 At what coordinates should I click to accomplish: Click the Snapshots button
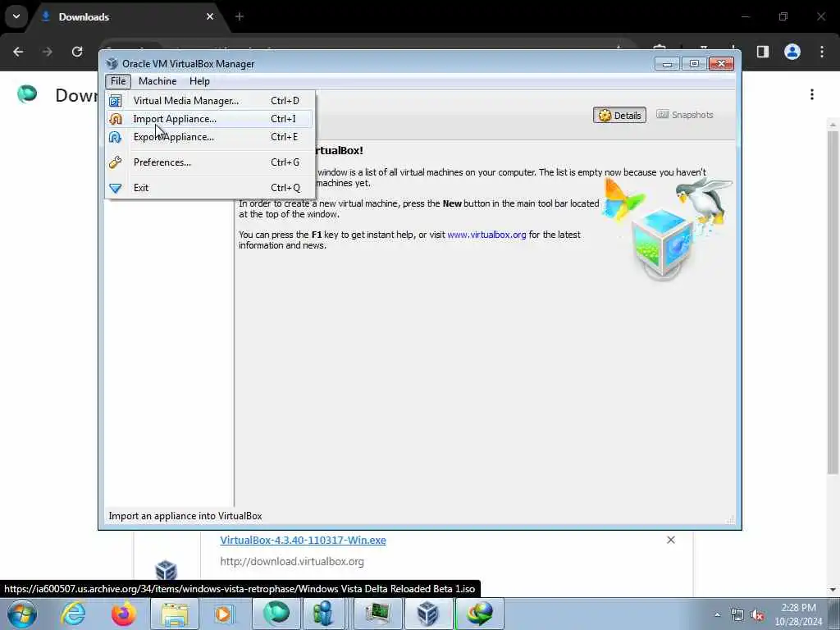click(x=685, y=115)
